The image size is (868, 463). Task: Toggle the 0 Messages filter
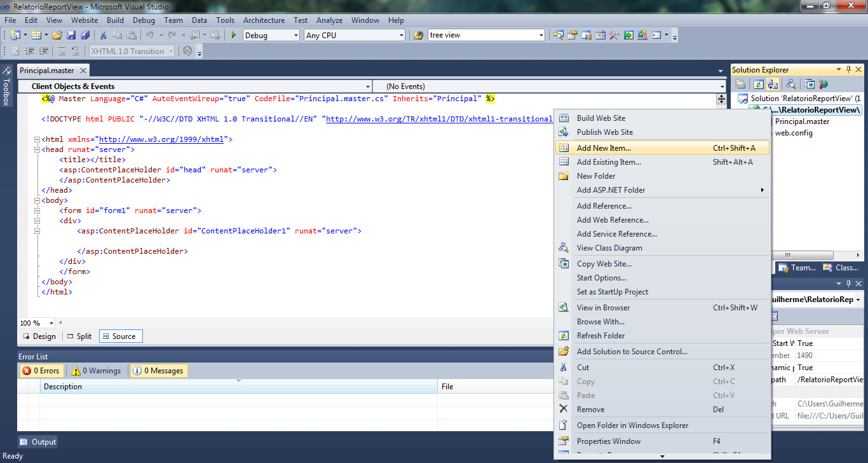coord(159,371)
